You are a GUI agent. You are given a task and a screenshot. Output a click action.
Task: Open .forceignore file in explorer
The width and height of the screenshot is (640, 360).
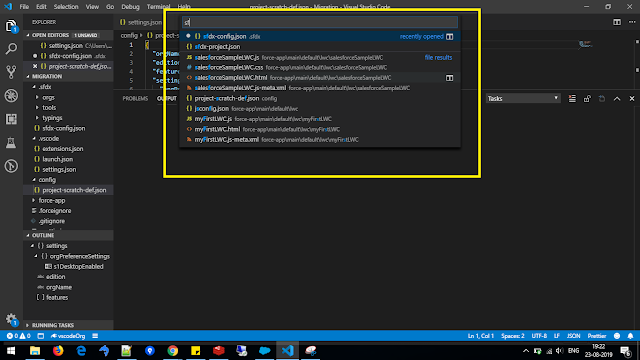click(55, 211)
